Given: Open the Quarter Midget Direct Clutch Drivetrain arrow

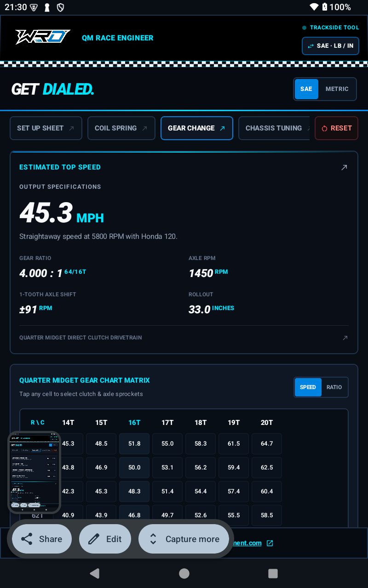Looking at the screenshot, I should tap(345, 338).
